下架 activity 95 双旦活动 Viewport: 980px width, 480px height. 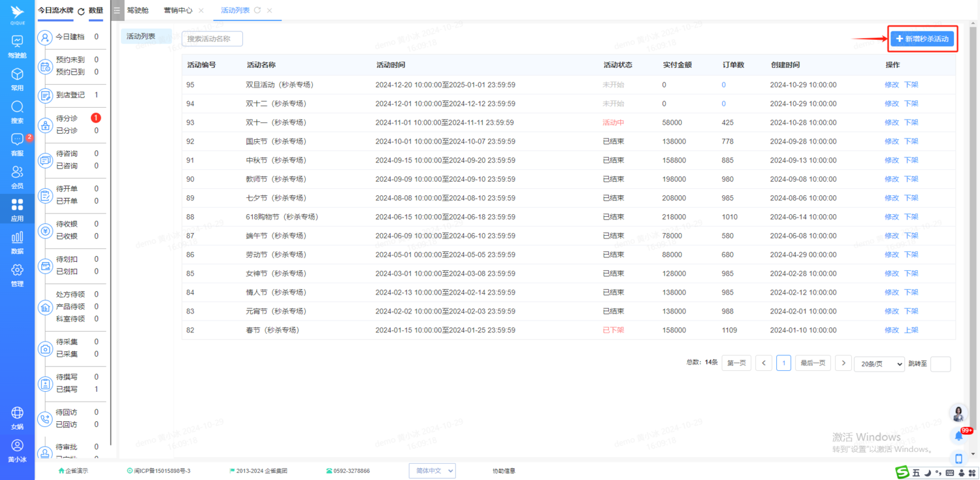point(911,85)
